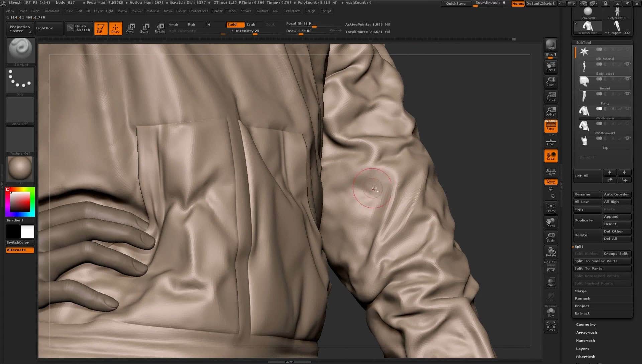Viewport: 642px width, 364px height.
Task: Open the Texture Off slot
Action: (x=20, y=141)
